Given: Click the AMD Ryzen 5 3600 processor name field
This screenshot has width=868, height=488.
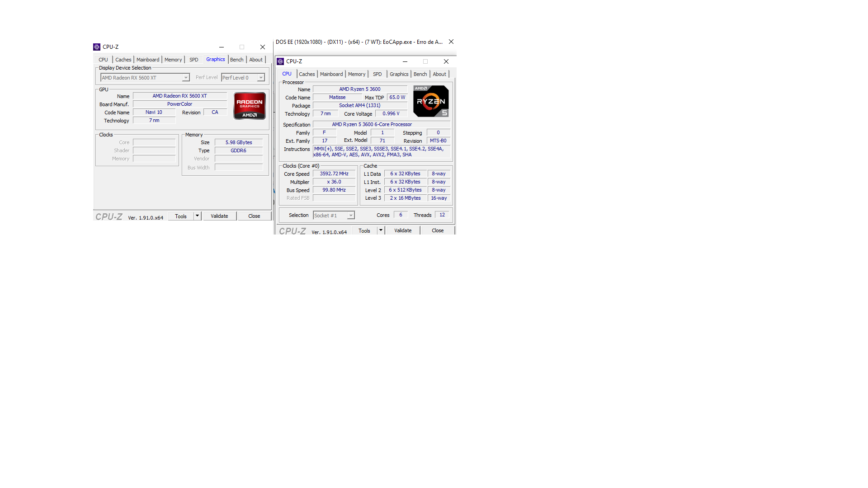Looking at the screenshot, I should pos(360,89).
